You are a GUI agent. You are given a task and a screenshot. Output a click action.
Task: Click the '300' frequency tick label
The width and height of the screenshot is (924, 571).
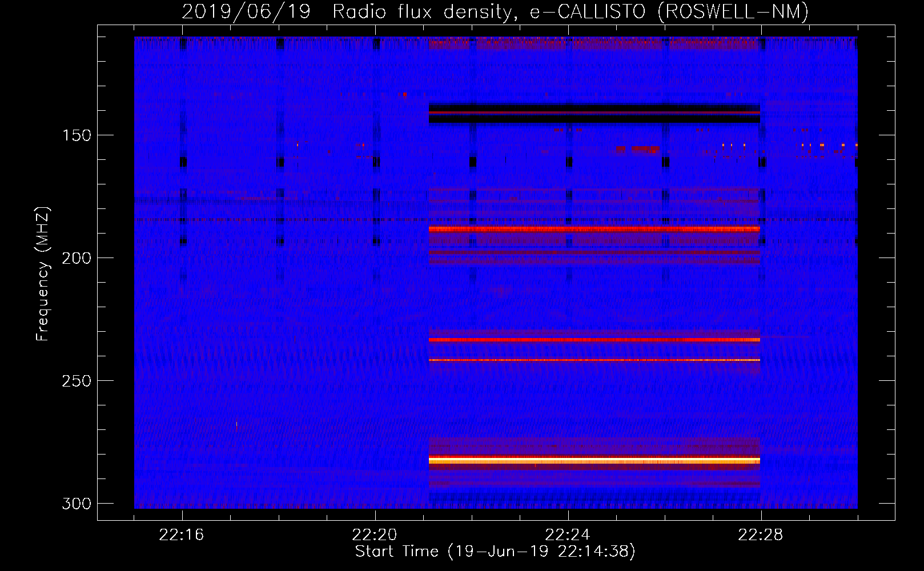pos(77,504)
